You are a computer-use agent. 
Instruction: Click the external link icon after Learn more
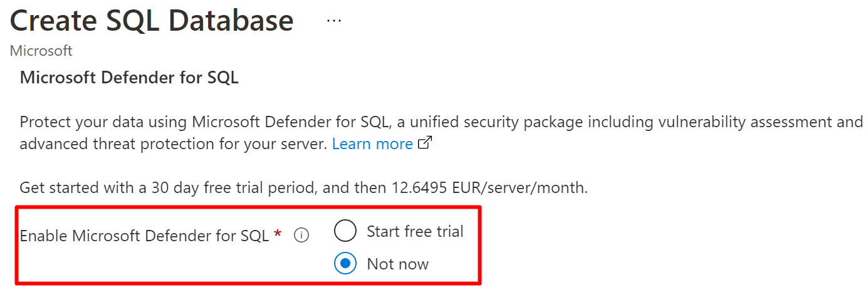pyautogui.click(x=426, y=143)
